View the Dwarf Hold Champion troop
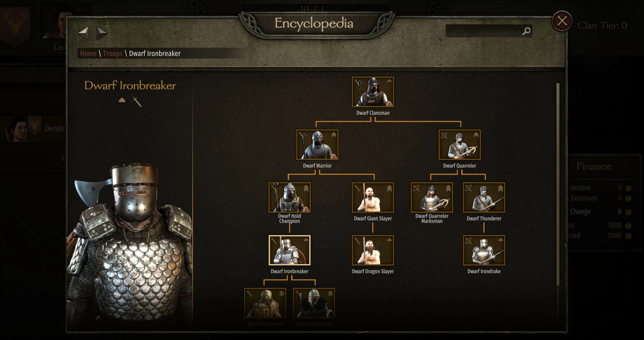This screenshot has height=340, width=644. point(289,197)
